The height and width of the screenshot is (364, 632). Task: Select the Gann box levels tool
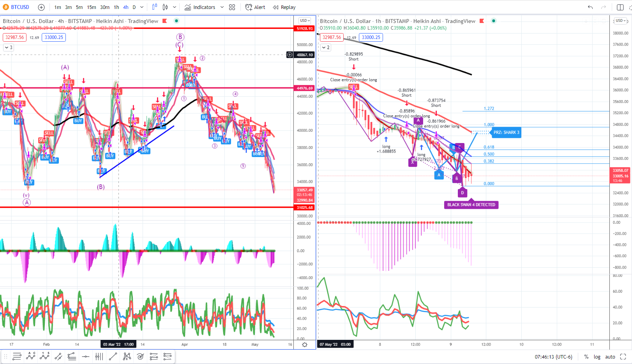168,356
